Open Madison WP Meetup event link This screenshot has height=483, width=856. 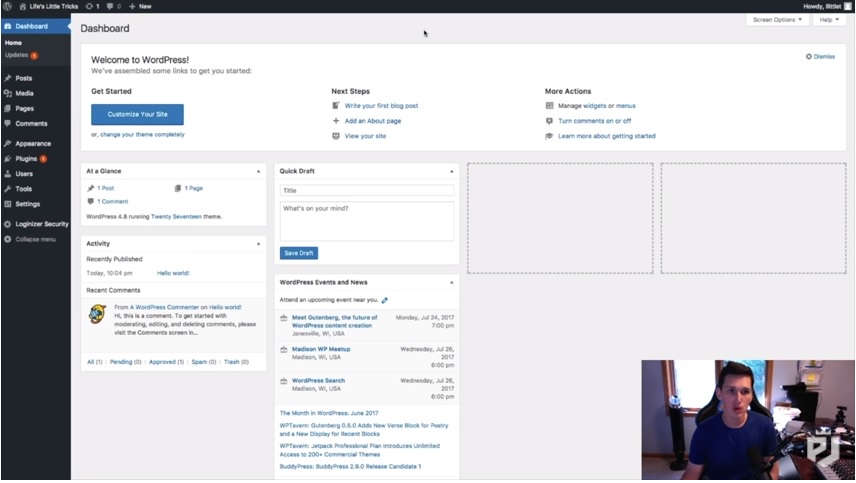321,349
